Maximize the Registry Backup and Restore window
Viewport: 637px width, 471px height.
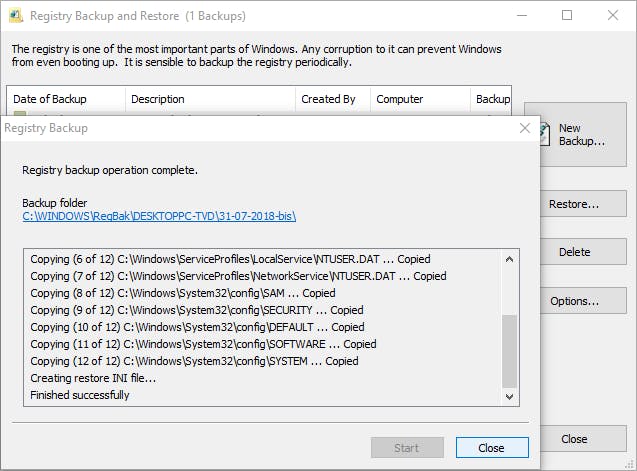(x=567, y=16)
